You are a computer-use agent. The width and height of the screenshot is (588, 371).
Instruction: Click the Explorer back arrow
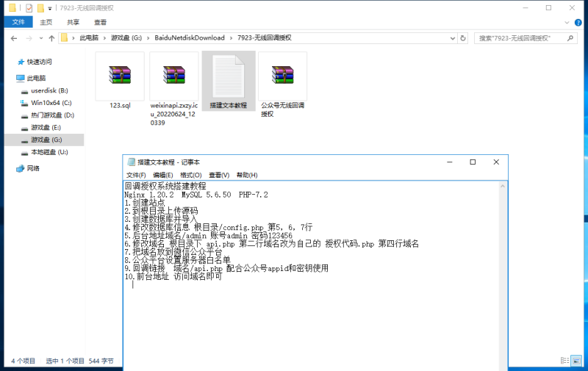click(14, 38)
